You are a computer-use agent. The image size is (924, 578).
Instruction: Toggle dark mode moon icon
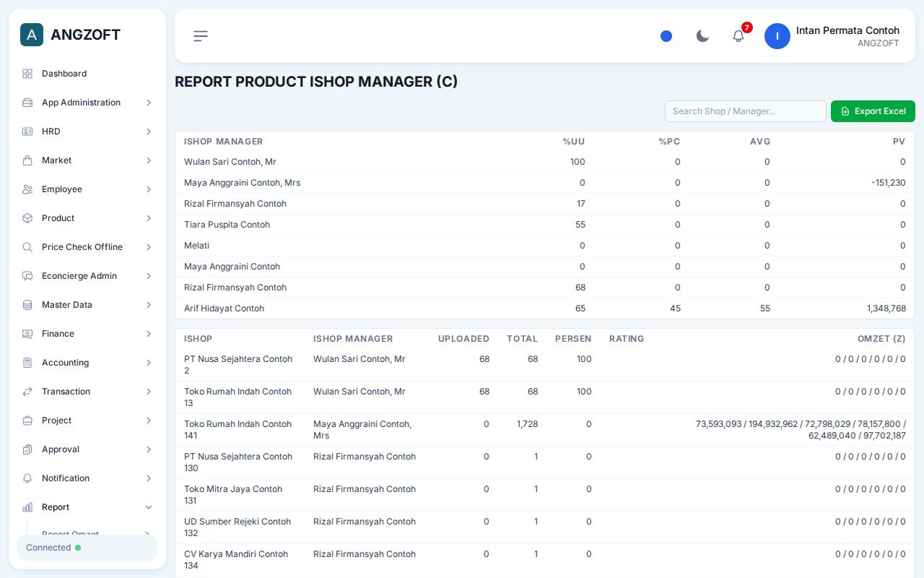click(x=702, y=36)
